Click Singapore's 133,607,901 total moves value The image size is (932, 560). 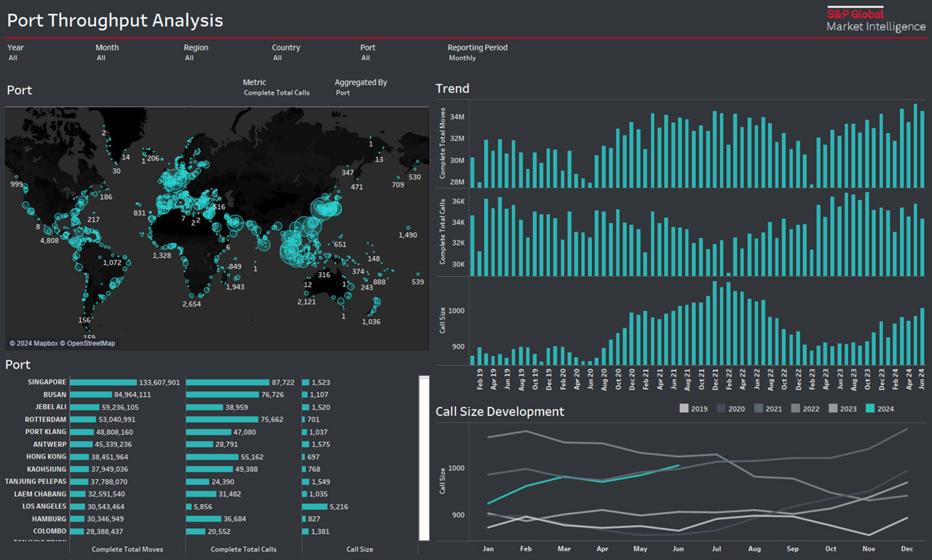tap(159, 382)
